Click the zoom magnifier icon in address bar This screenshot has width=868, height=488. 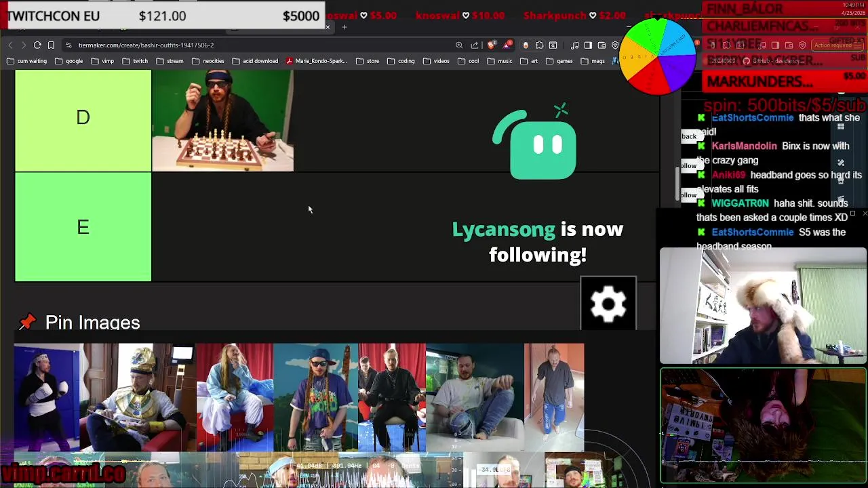[459, 45]
